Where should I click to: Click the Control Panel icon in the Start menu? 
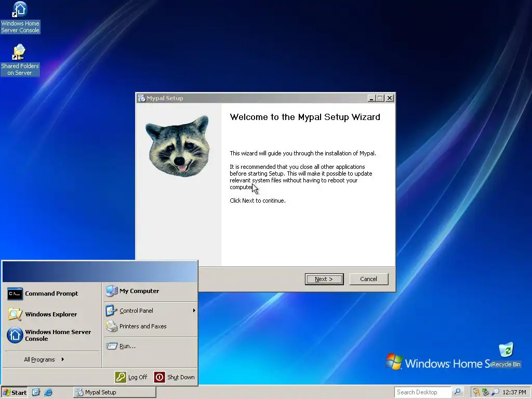[x=112, y=311]
